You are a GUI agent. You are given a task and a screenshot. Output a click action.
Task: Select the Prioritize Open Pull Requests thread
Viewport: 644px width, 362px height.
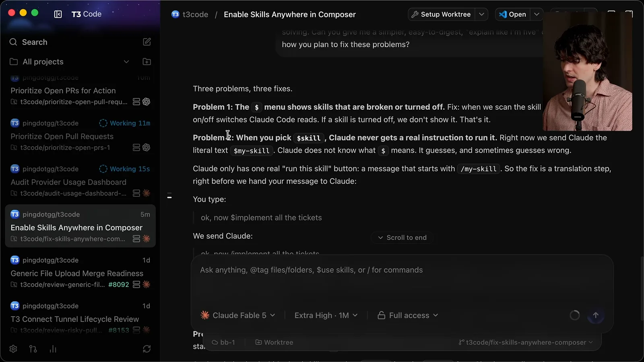[x=80, y=136]
